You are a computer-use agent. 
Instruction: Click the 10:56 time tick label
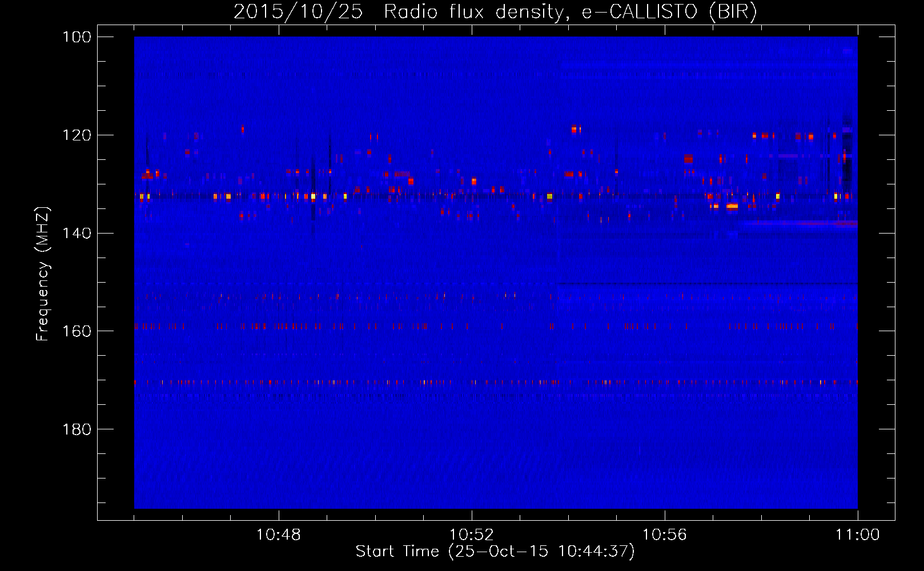[x=665, y=535]
